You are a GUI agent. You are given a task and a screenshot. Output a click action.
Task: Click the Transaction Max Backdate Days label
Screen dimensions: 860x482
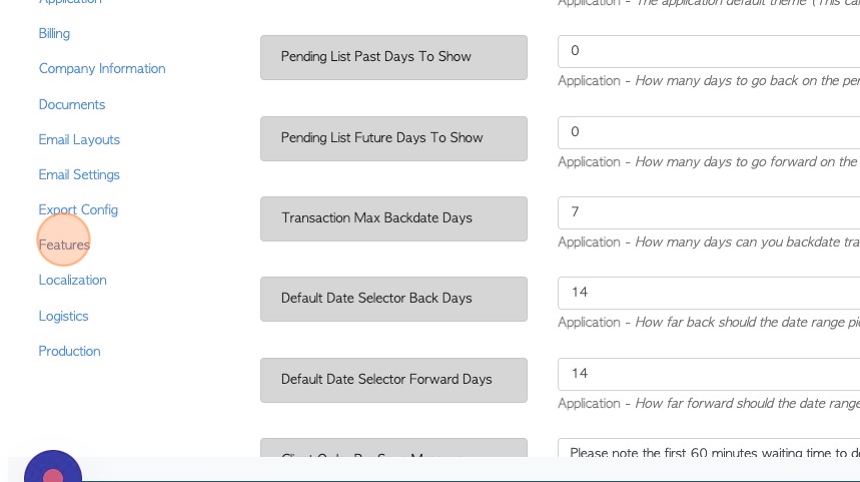coord(394,219)
